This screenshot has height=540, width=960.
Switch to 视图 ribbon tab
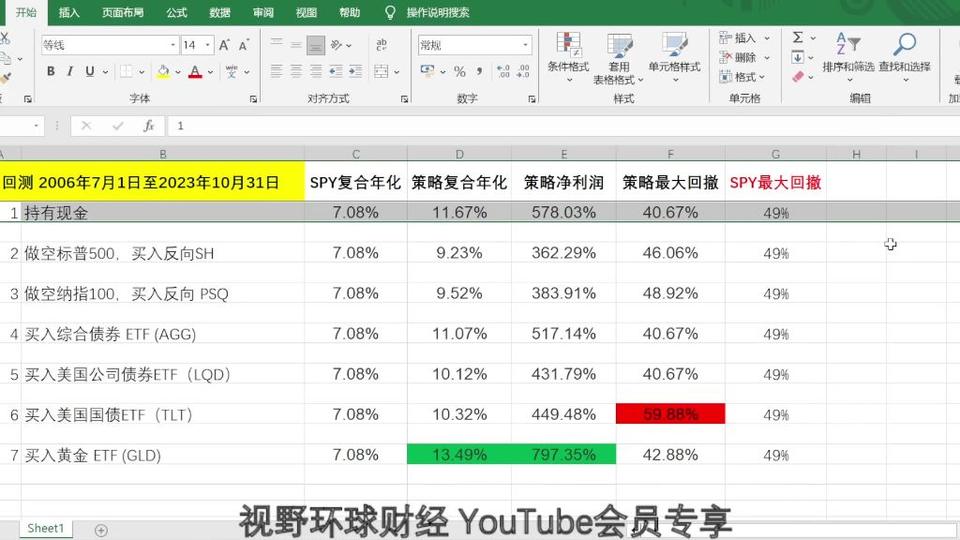click(306, 12)
